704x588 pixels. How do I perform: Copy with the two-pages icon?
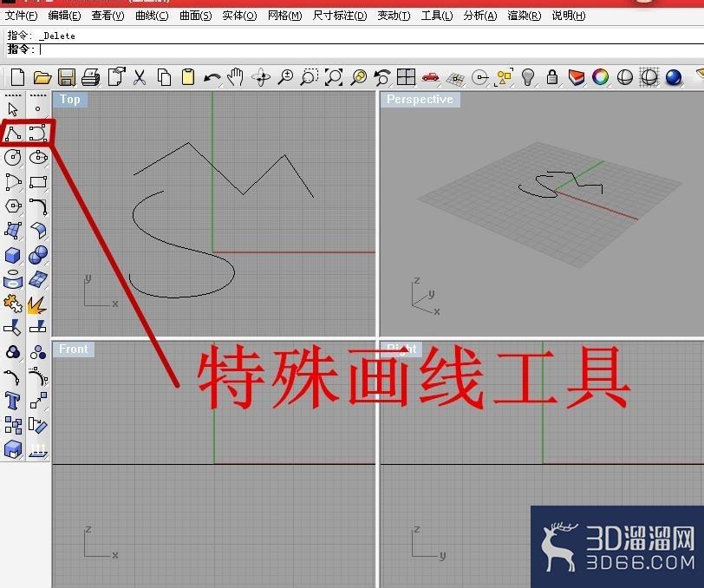(x=165, y=77)
